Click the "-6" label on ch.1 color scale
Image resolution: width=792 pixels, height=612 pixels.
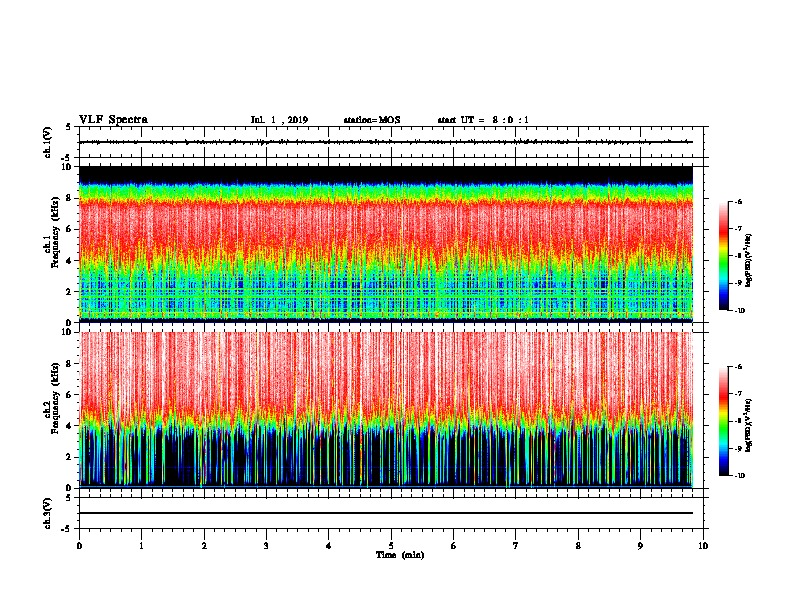pos(738,202)
